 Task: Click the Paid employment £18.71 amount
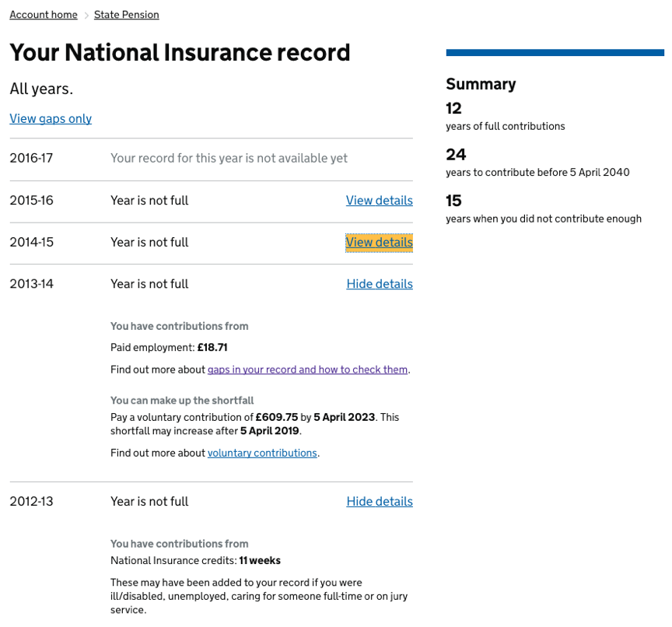[212, 348]
